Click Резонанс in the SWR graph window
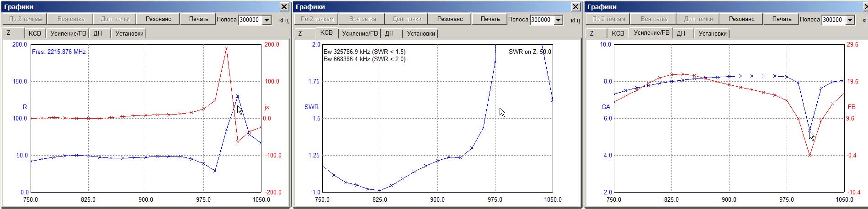868x209 pixels. coord(450,19)
